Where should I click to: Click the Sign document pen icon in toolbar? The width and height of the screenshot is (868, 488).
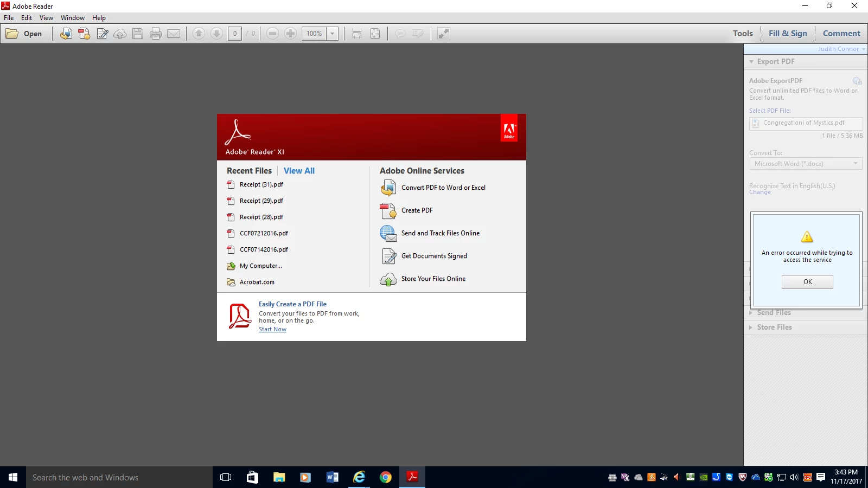102,34
